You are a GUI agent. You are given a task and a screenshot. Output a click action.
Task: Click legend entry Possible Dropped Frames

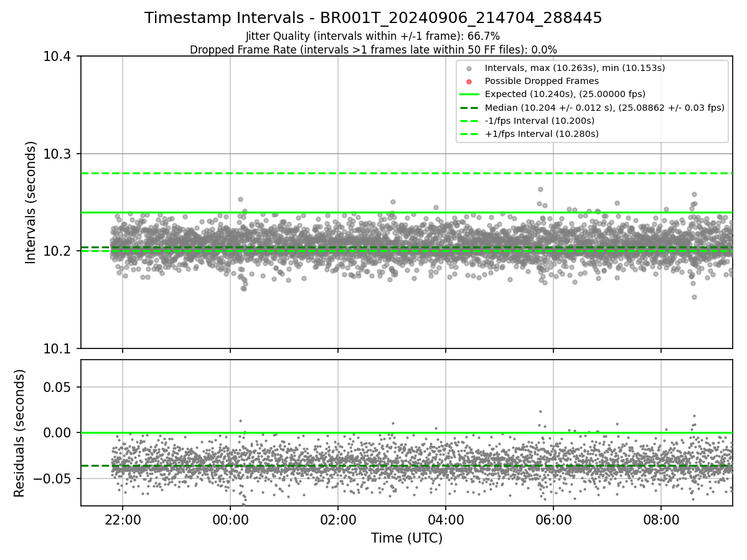(x=542, y=81)
